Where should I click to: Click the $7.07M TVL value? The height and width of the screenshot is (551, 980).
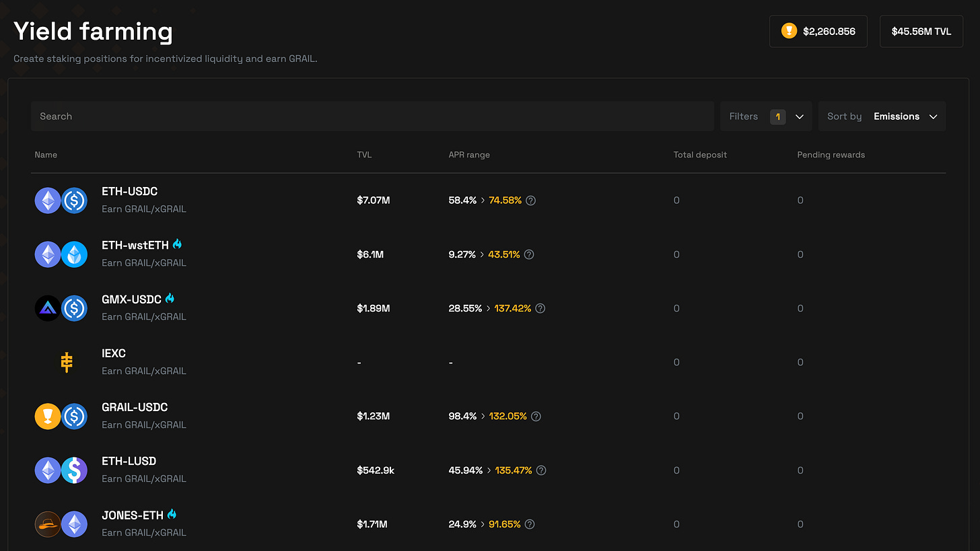coord(374,200)
